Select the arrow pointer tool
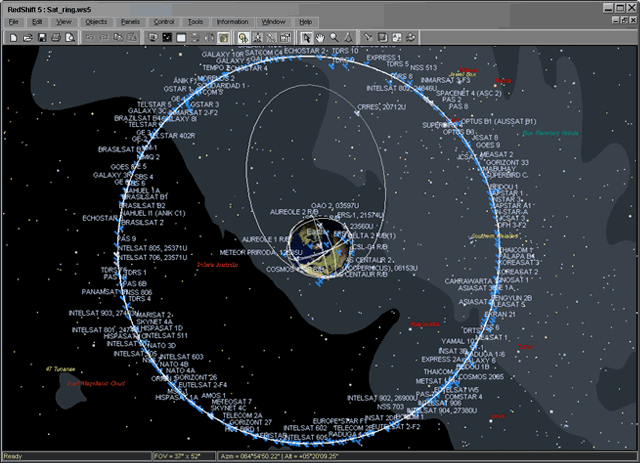The width and height of the screenshot is (640, 463). (x=307, y=37)
